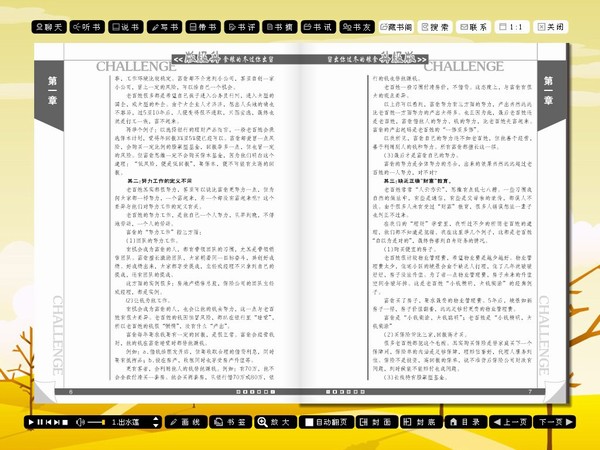
Task: Go to 下一页 next page
Action: (554, 422)
